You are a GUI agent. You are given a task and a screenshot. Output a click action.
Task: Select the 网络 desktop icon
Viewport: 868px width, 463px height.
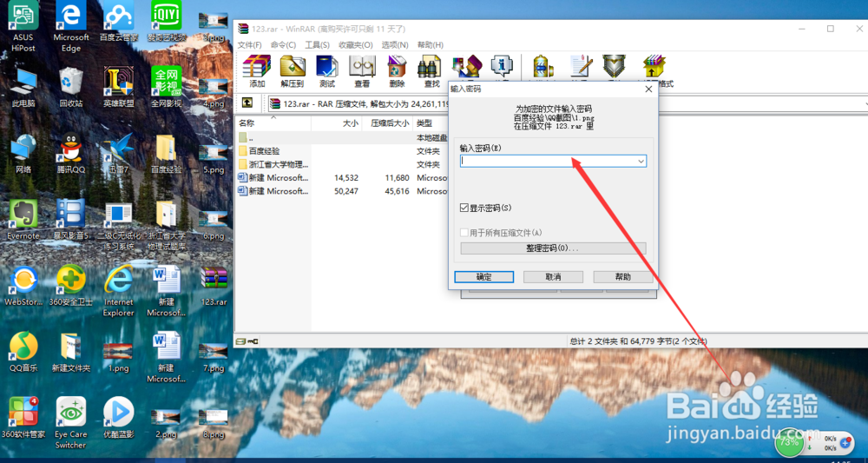(x=23, y=154)
